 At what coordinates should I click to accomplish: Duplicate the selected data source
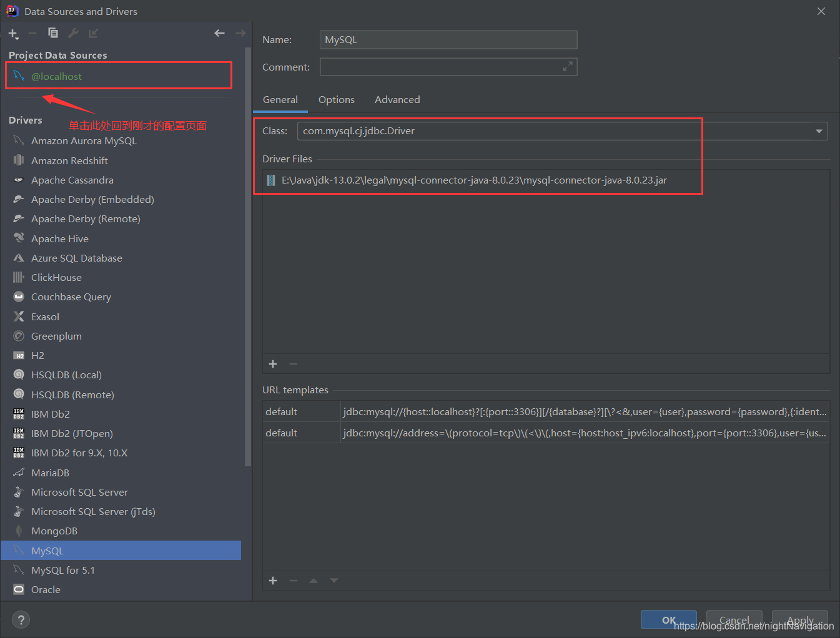point(53,33)
